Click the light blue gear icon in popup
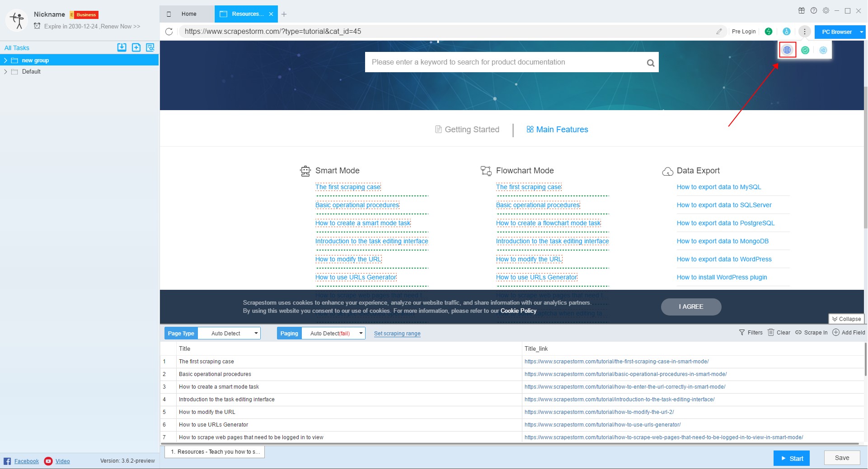 [x=823, y=50]
